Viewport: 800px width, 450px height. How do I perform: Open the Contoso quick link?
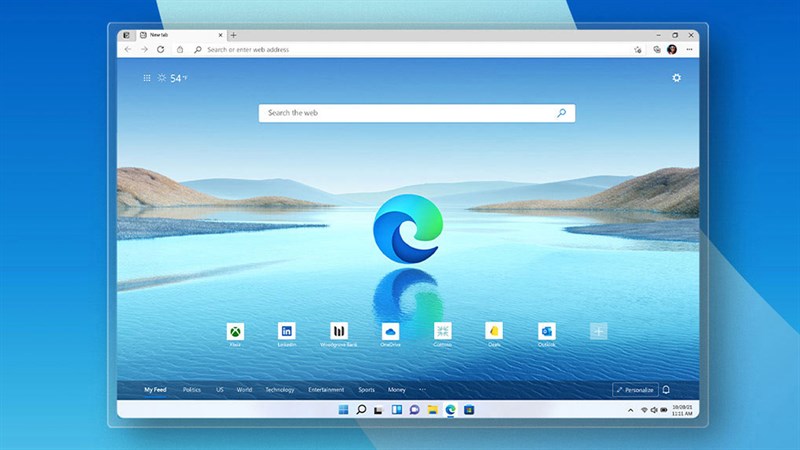[442, 335]
